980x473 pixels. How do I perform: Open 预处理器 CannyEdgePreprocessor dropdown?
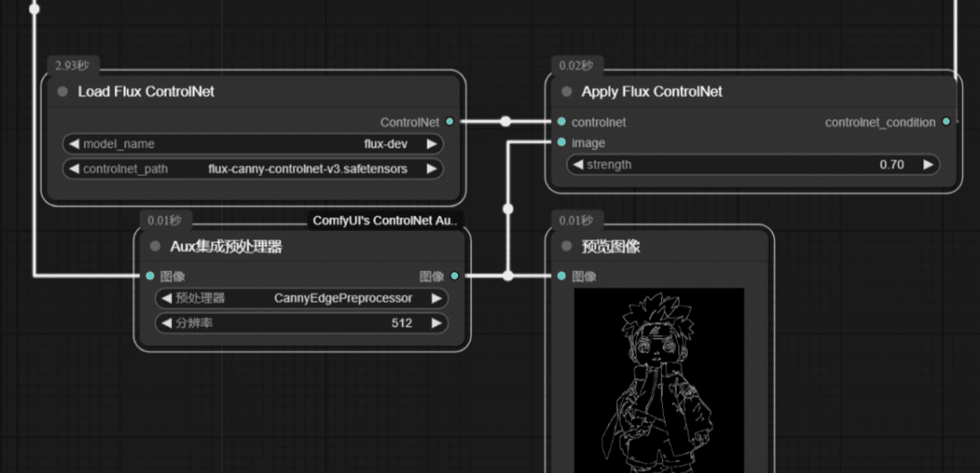click(x=301, y=298)
